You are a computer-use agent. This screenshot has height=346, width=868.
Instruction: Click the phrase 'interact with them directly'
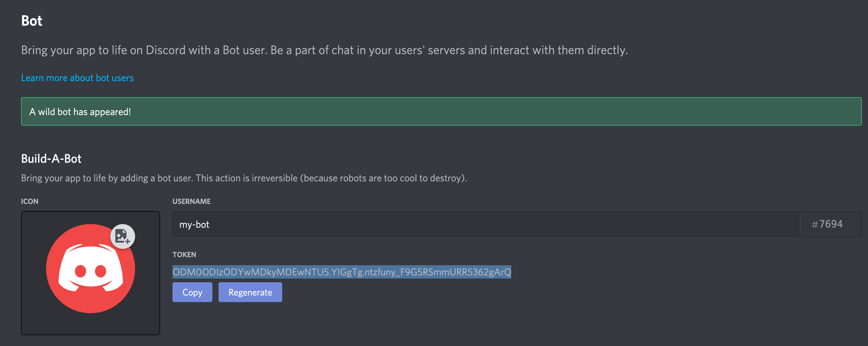pyautogui.click(x=559, y=50)
